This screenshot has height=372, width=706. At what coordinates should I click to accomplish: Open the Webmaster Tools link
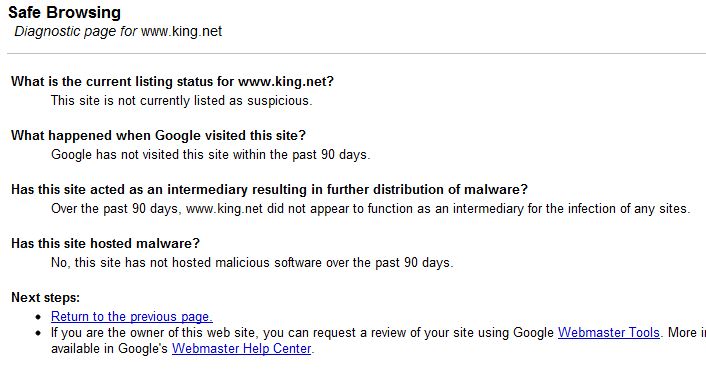click(609, 332)
